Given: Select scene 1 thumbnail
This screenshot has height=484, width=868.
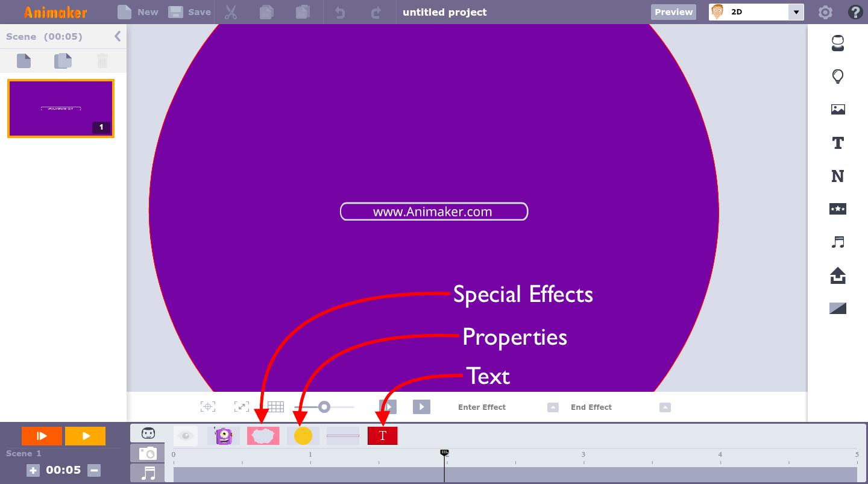Looking at the screenshot, I should [x=61, y=108].
